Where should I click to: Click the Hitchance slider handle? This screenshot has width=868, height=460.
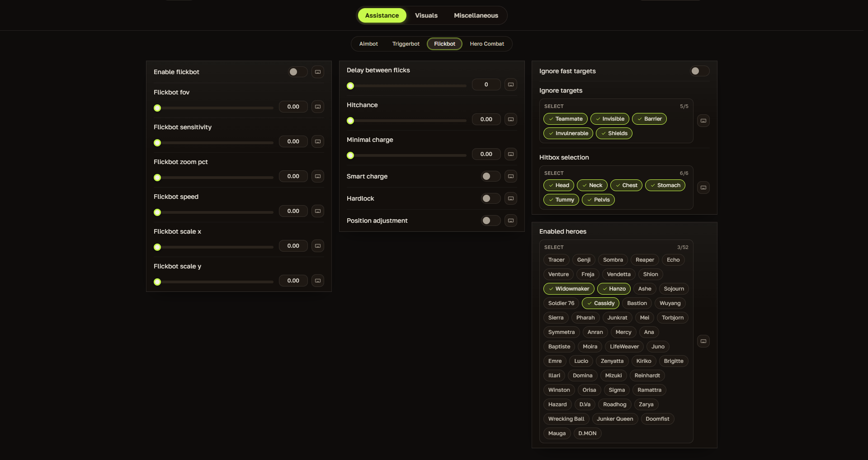tap(350, 121)
